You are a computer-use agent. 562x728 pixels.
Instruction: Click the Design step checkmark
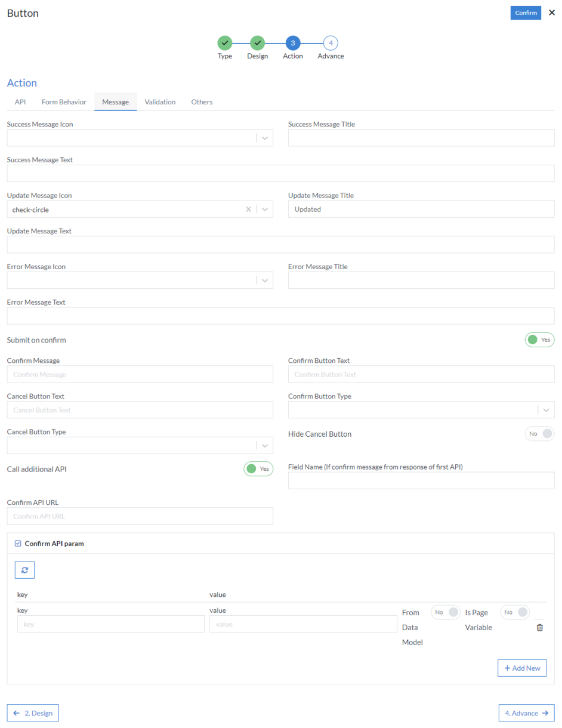point(257,42)
